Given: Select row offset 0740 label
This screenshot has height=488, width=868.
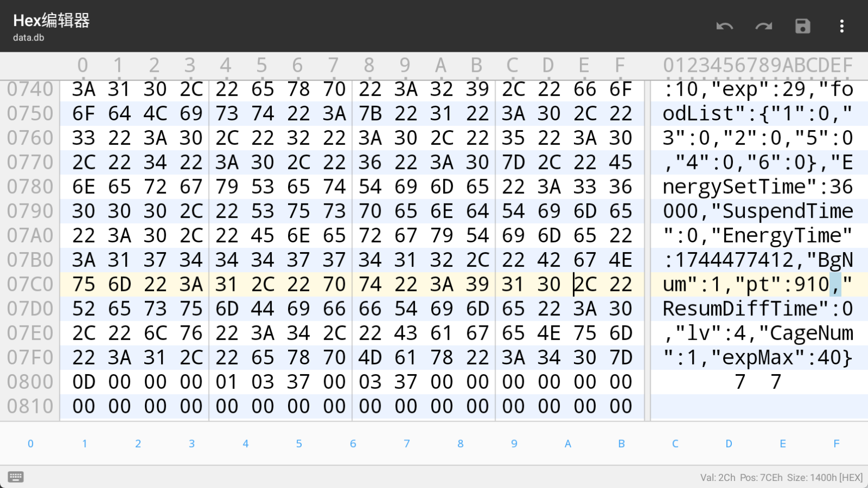Looking at the screenshot, I should 30,89.
